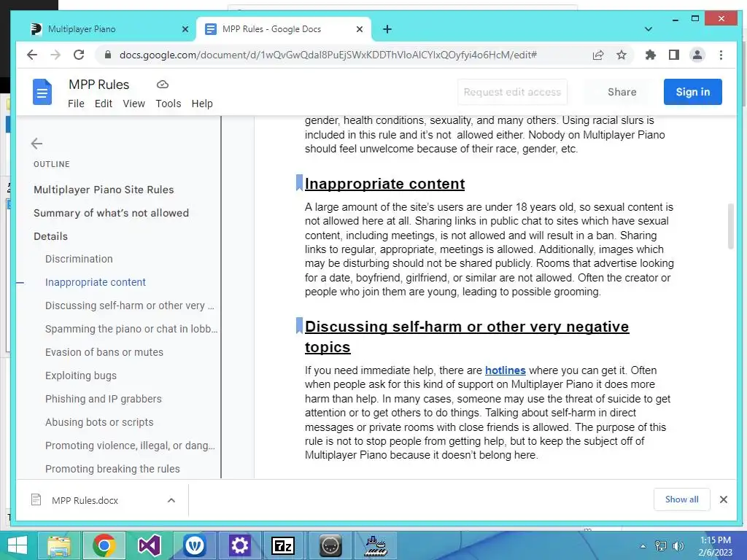This screenshot has height=560, width=747.
Task: Click the Share button
Action: coord(622,92)
